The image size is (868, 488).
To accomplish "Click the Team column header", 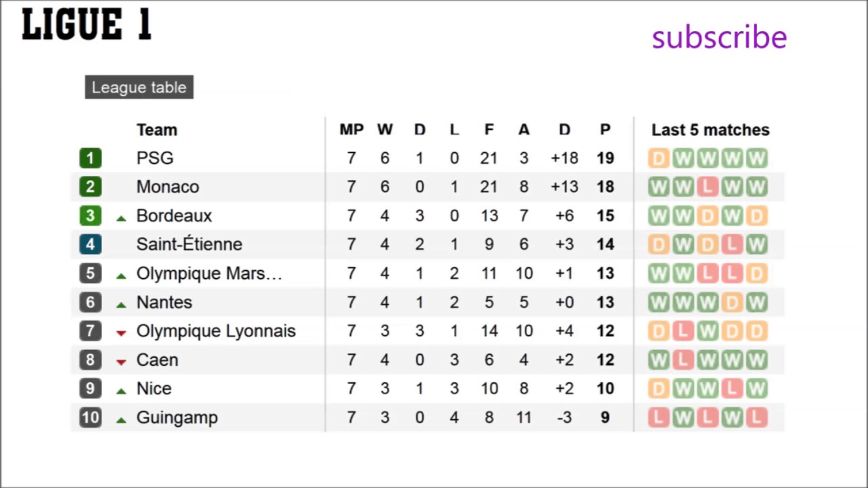I will pos(157,130).
